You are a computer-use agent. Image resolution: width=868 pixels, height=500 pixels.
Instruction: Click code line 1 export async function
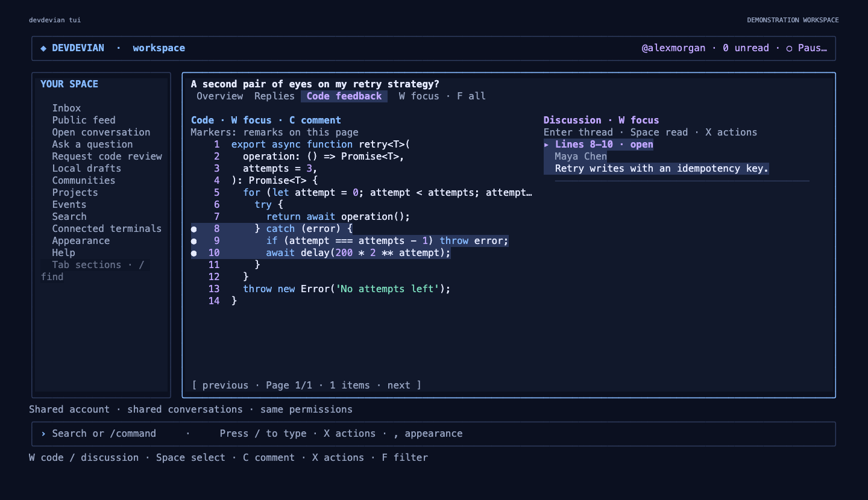click(x=320, y=145)
